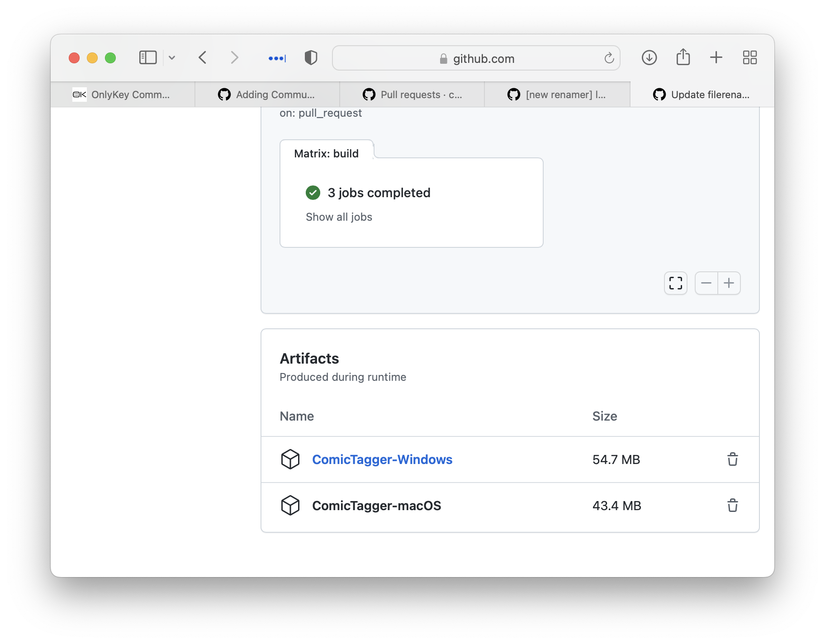
Task: Open the tab group chevron dropdown
Action: (172, 57)
